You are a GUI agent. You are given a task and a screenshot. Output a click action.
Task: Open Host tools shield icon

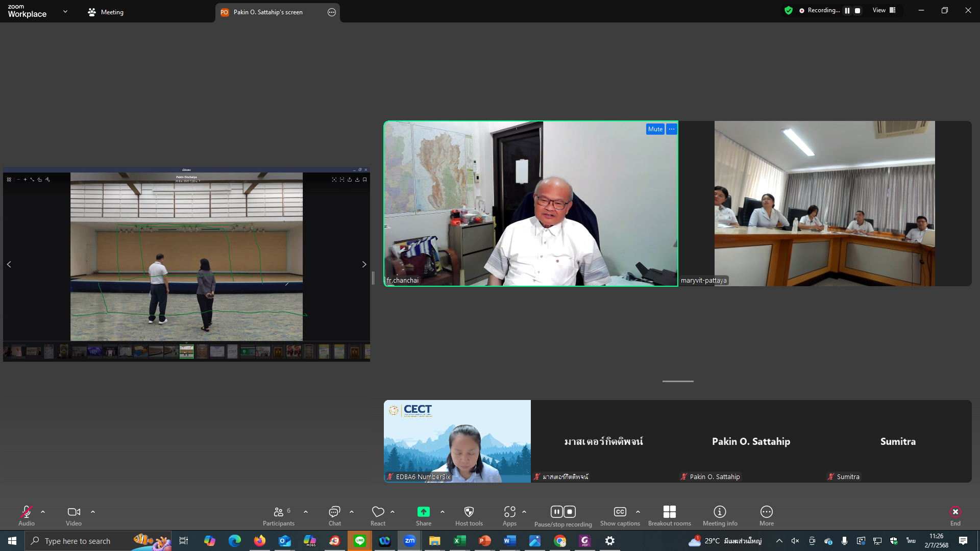tap(469, 512)
